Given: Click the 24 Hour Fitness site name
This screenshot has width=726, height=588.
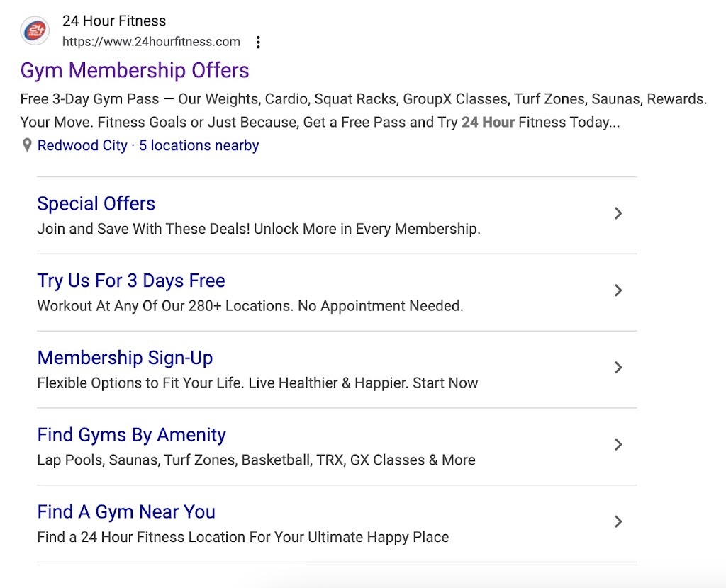Looking at the screenshot, I should click(114, 21).
